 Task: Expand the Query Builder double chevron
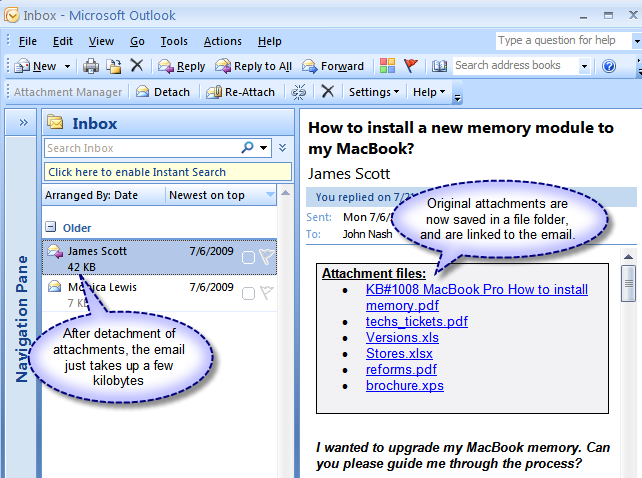coord(283,147)
